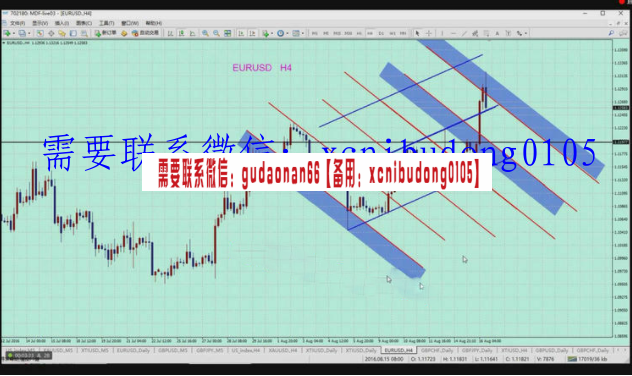Expand the new chart dropdown arrow

(x=13, y=33)
